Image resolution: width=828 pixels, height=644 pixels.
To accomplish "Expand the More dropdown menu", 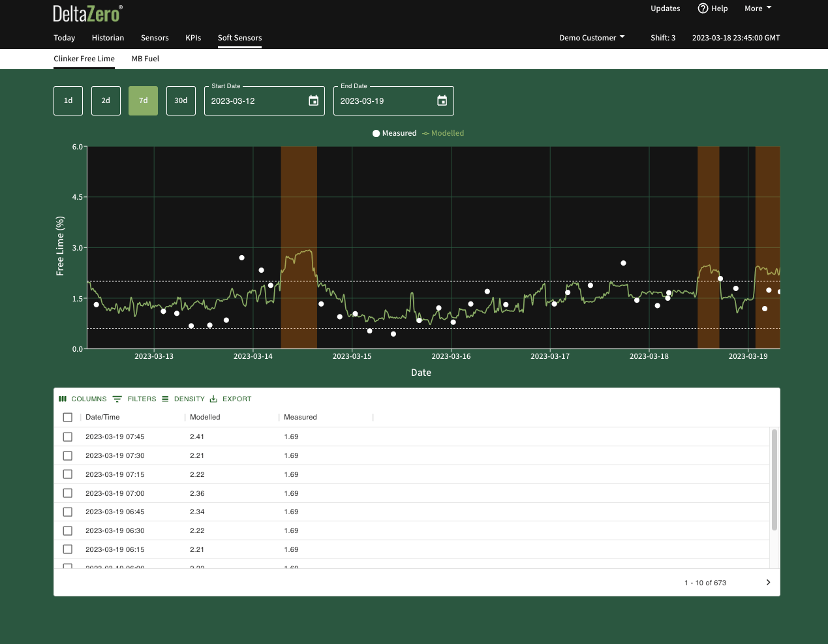I will tap(758, 8).
